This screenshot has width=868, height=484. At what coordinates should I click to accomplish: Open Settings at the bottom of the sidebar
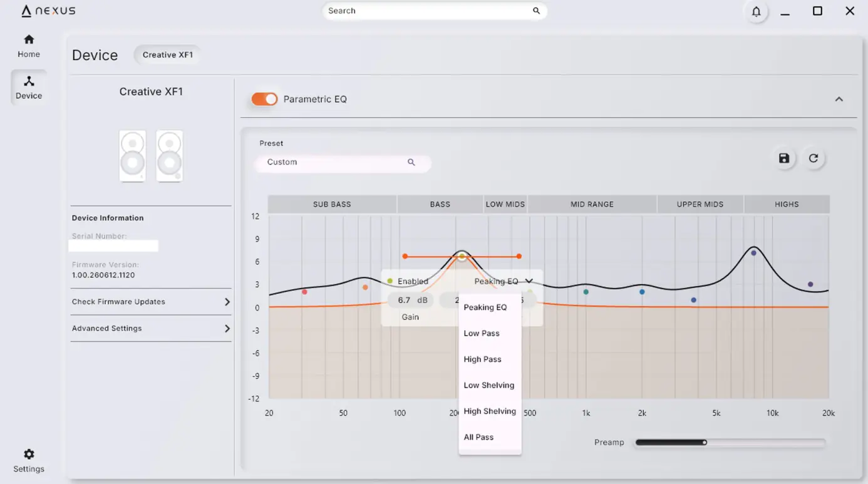(x=29, y=461)
